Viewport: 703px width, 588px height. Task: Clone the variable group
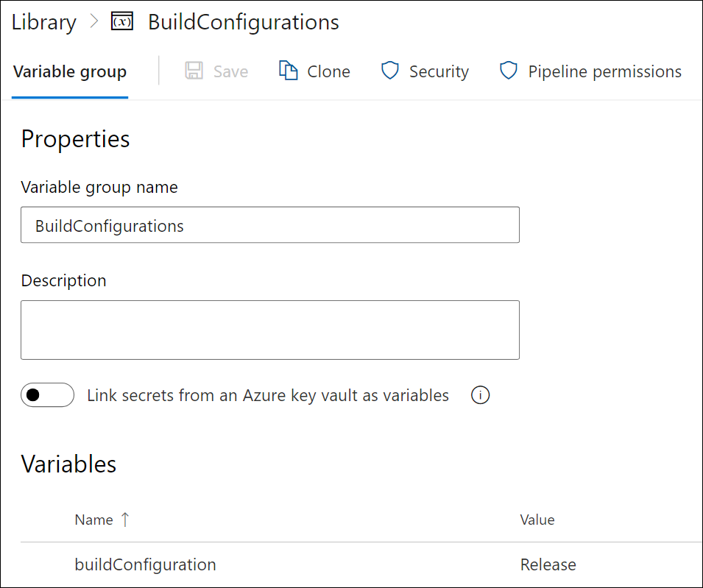point(328,71)
